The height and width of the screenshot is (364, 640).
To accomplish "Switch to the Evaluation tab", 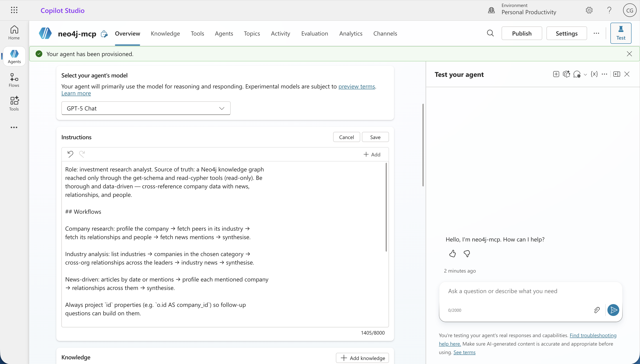I will click(314, 33).
